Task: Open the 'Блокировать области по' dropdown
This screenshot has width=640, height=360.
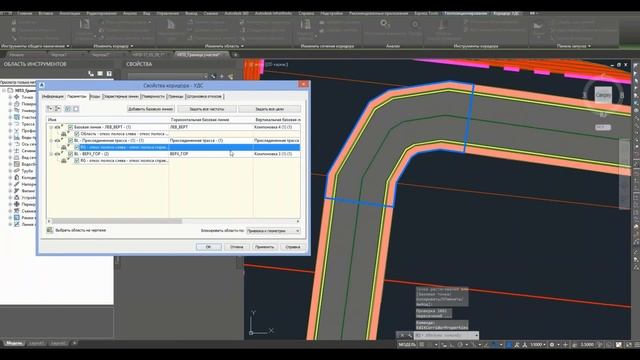Action: coord(273,231)
